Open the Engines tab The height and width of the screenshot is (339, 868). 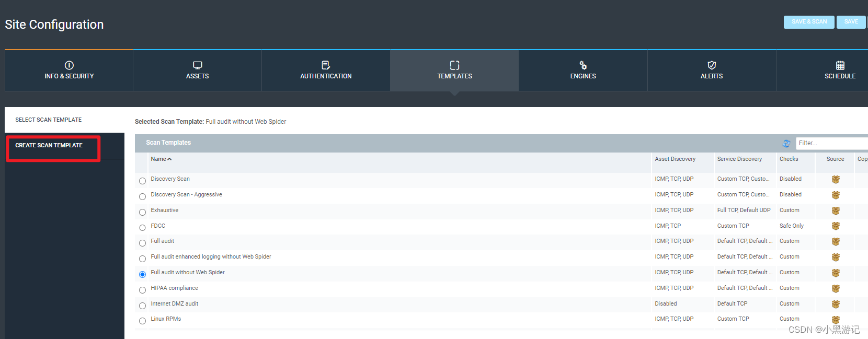pyautogui.click(x=583, y=71)
